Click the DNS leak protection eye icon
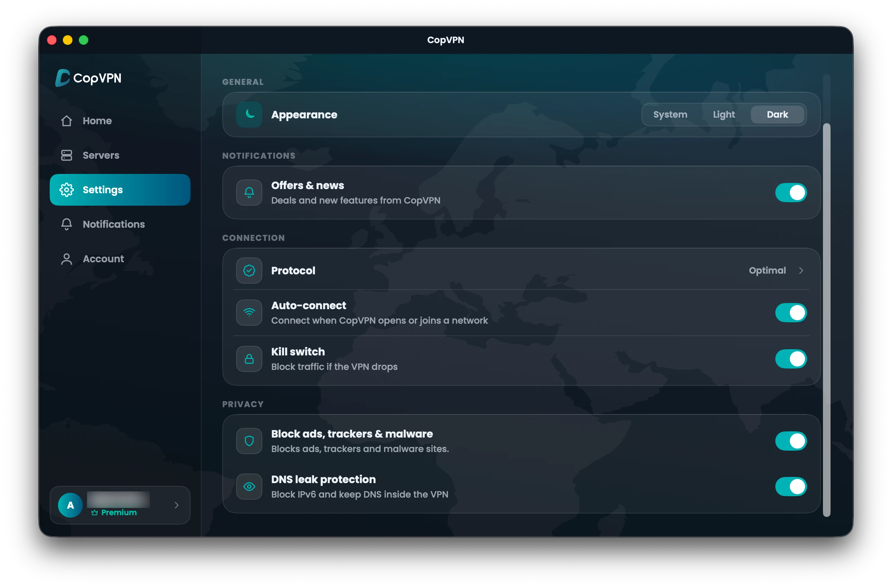The height and width of the screenshot is (588, 892). (249, 487)
